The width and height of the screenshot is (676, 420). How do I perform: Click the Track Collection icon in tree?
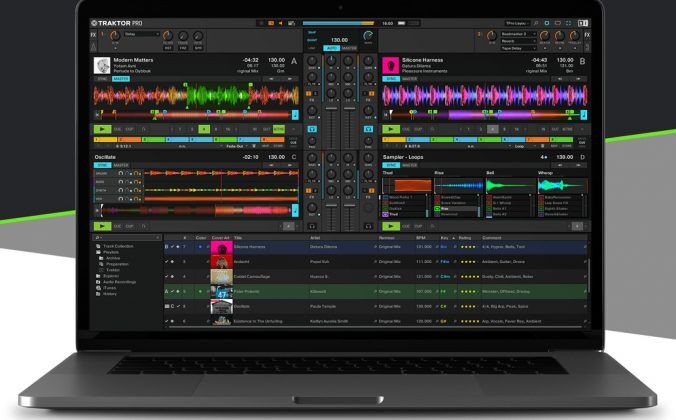click(x=98, y=246)
